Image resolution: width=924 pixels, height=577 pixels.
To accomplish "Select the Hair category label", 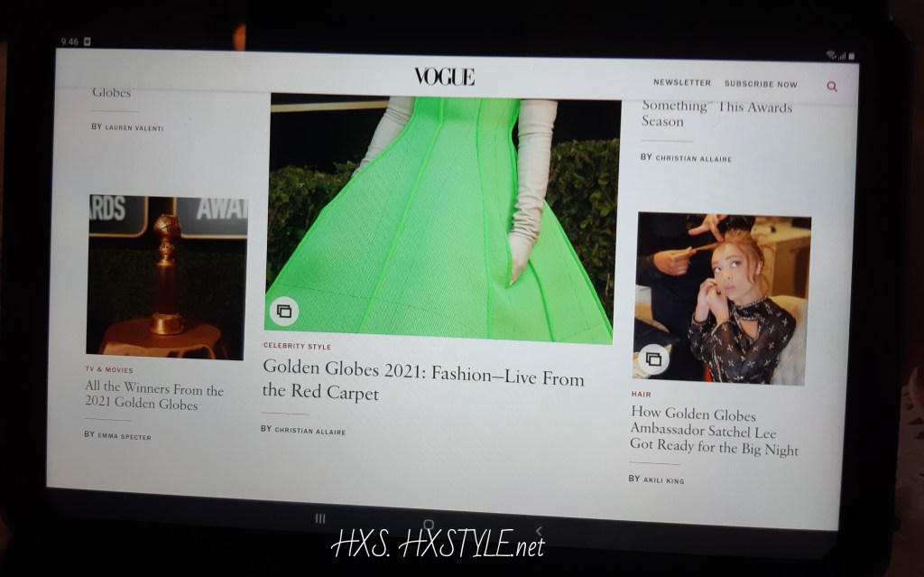I will click(641, 395).
